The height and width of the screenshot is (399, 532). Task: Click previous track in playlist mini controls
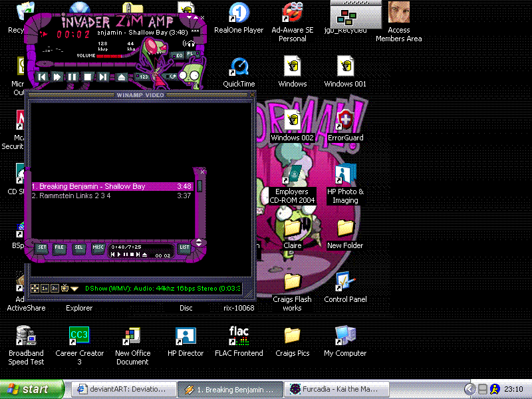113,255
